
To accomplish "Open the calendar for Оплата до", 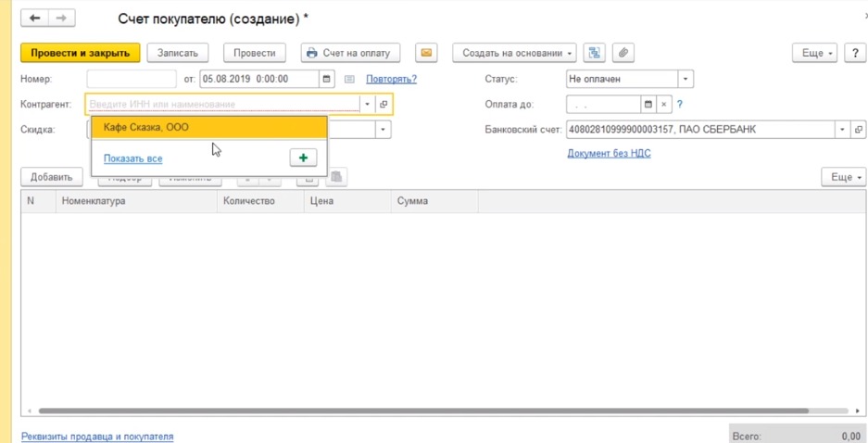I will pyautogui.click(x=648, y=105).
